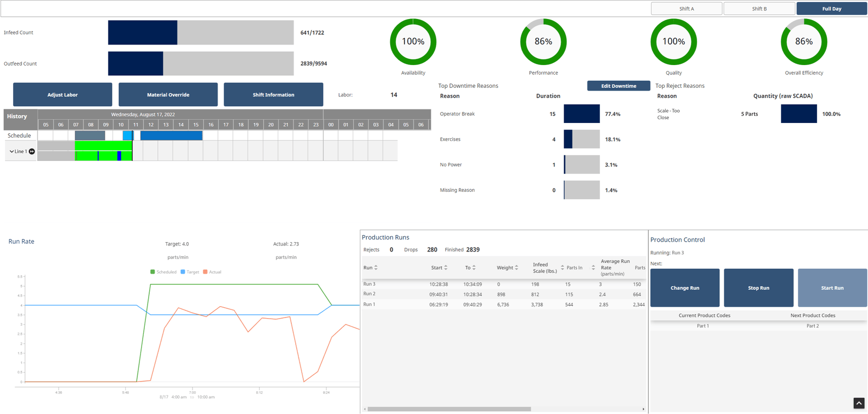Click the Drops count 280

432,250
